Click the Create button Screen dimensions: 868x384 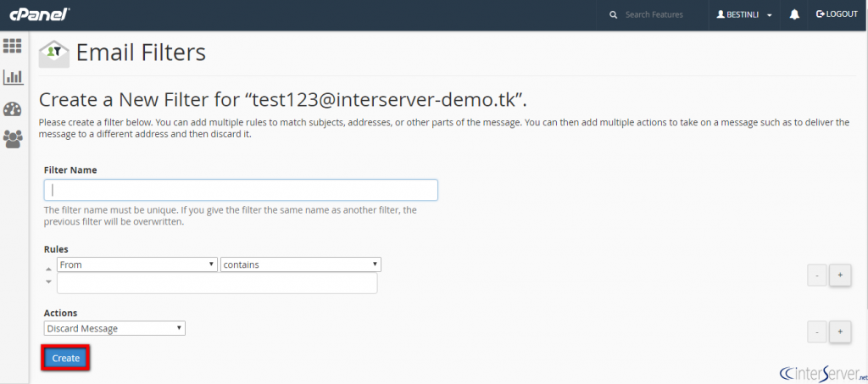pos(66,358)
